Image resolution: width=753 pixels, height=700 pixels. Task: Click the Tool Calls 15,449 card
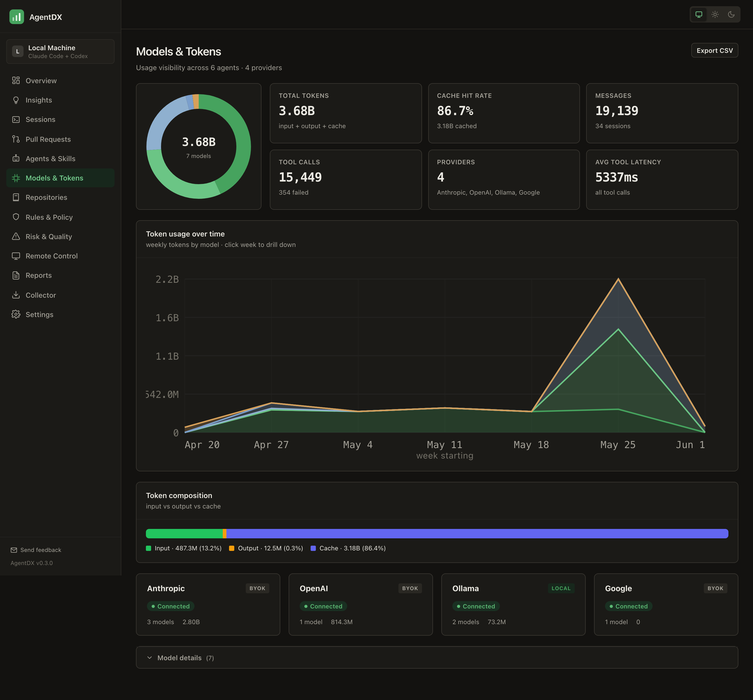346,179
